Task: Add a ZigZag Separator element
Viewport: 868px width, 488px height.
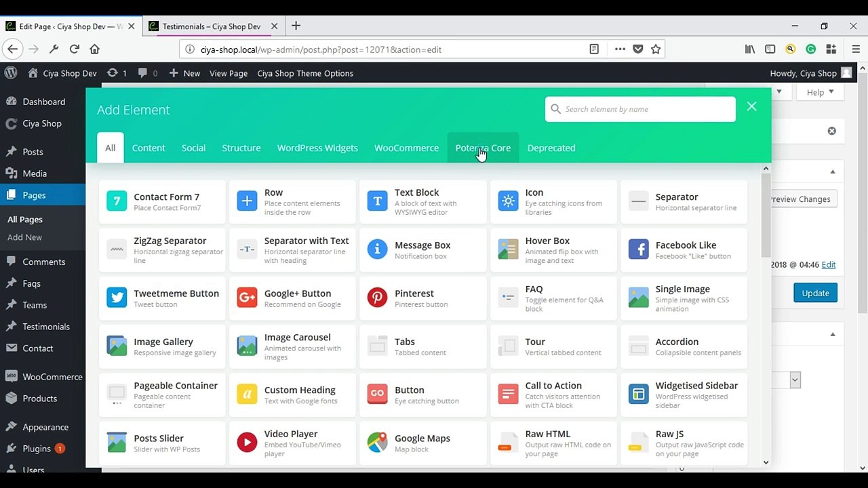Action: (162, 250)
